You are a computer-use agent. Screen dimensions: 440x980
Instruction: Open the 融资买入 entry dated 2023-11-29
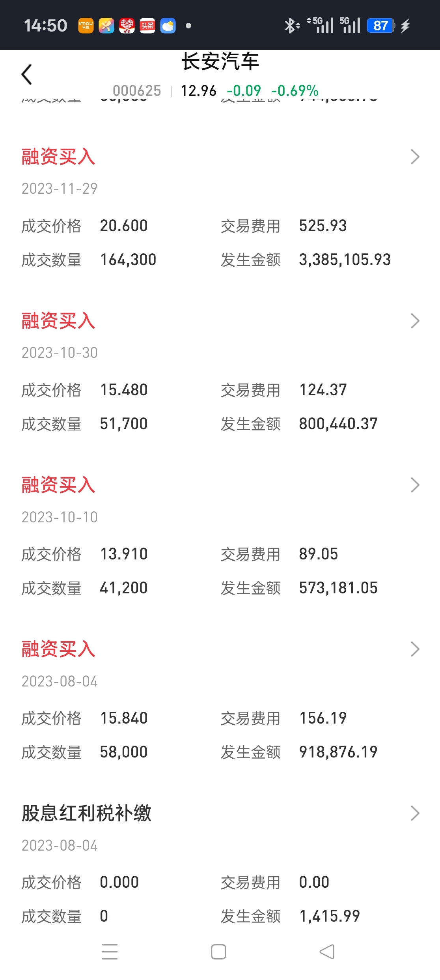(x=58, y=157)
